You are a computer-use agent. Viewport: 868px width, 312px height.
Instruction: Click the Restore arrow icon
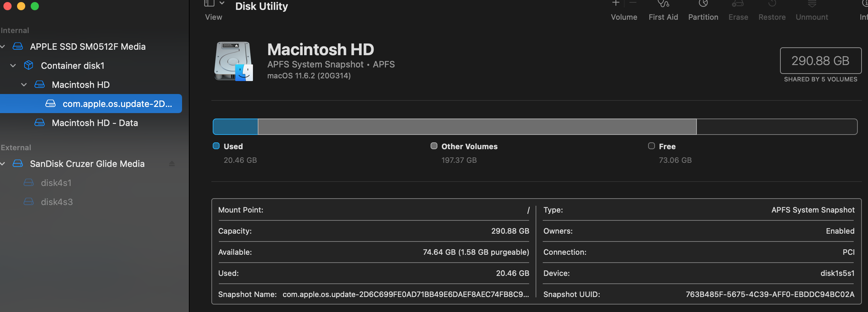coord(772,4)
